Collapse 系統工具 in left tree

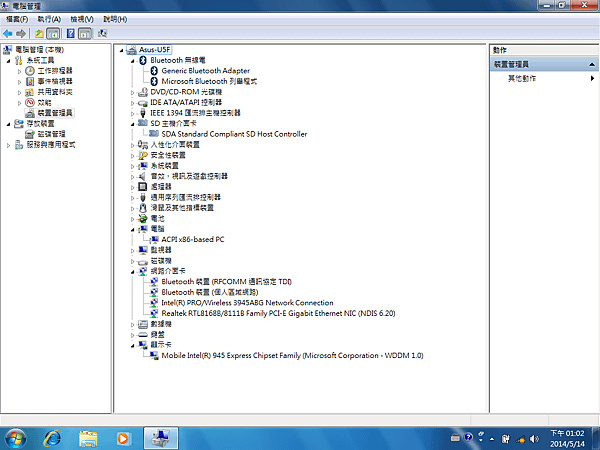(8, 61)
